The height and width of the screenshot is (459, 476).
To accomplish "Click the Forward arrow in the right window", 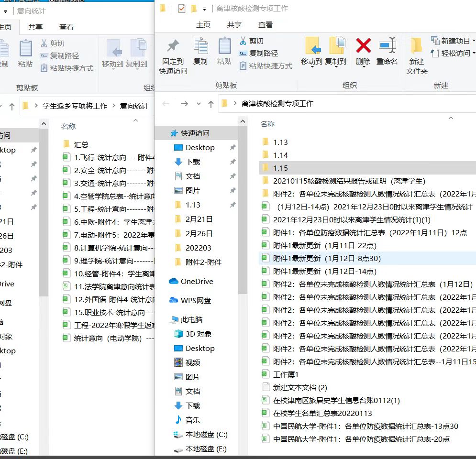I will tap(184, 104).
